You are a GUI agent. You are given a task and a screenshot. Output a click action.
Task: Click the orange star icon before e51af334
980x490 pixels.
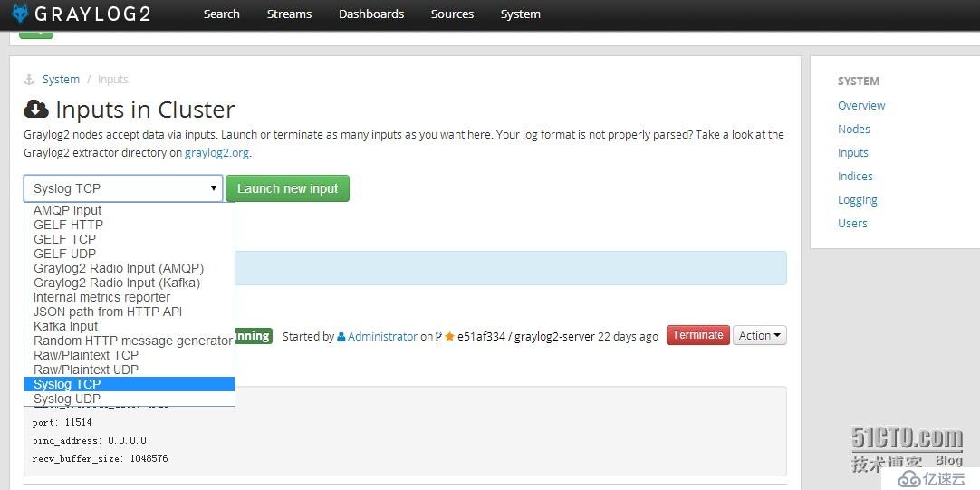449,337
